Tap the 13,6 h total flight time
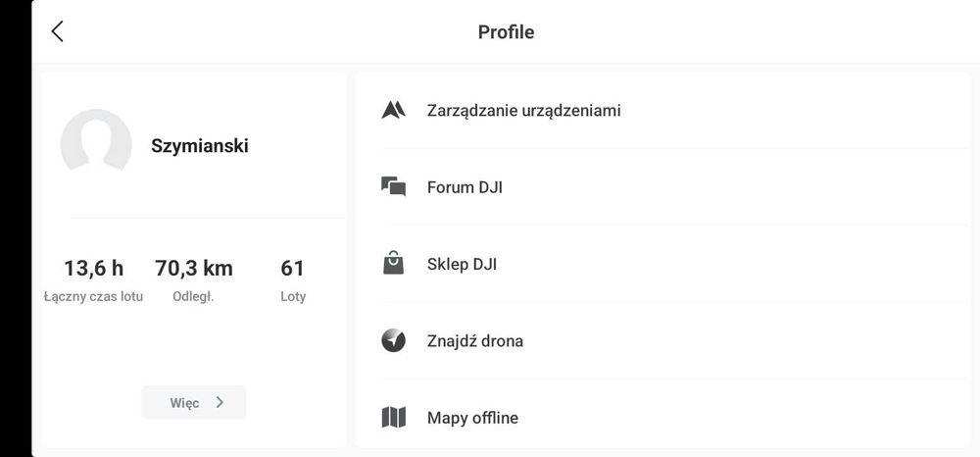This screenshot has width=980, height=457. tap(93, 268)
